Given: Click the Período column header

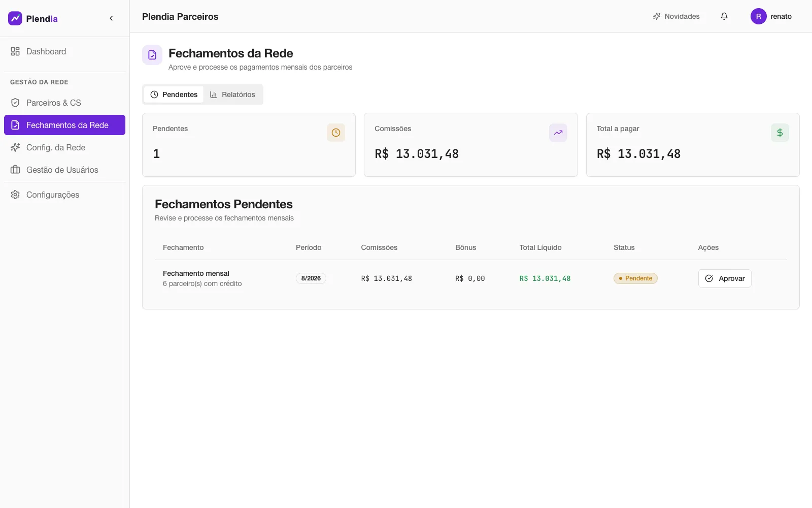Looking at the screenshot, I should (x=309, y=247).
